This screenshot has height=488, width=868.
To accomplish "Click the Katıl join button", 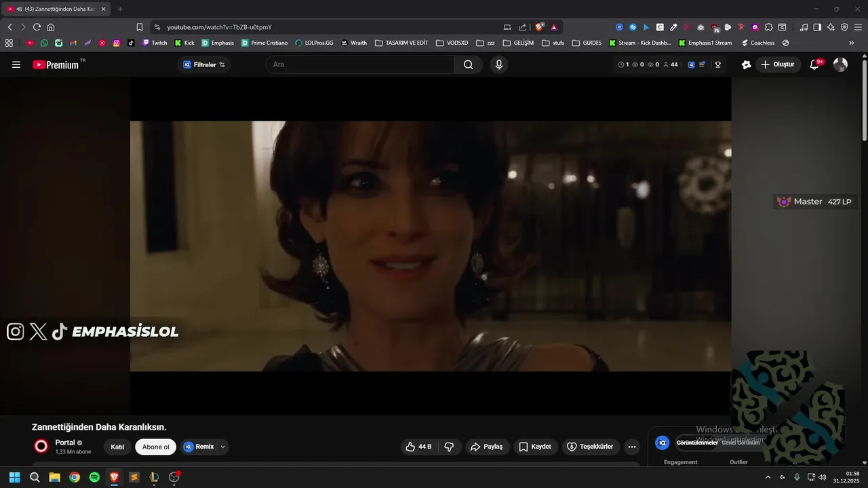I will click(117, 447).
